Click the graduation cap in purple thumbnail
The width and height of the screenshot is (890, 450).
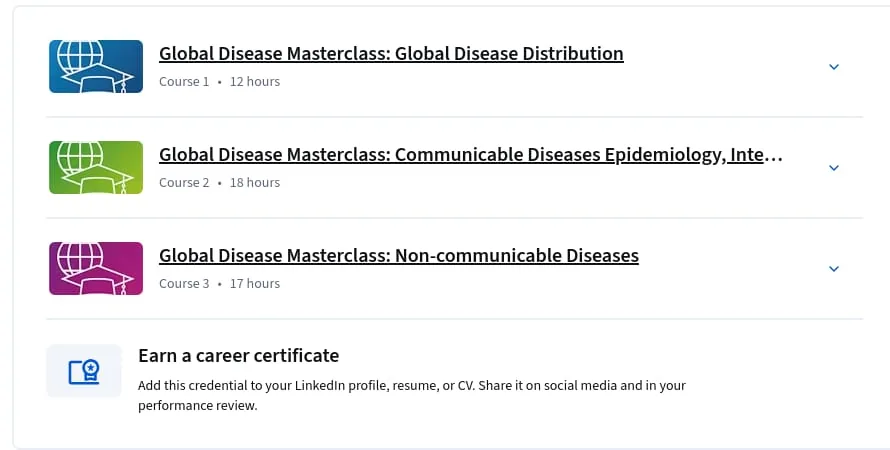[98, 280]
